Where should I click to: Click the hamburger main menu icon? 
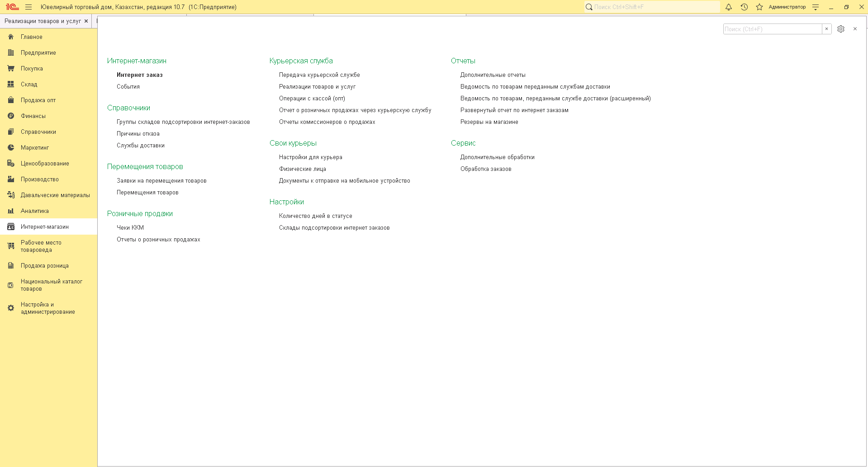tap(28, 7)
